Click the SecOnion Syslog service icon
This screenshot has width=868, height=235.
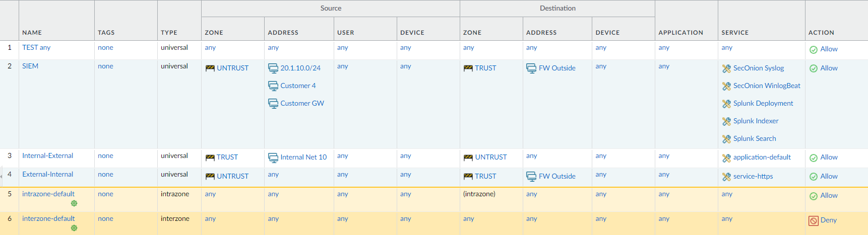coord(726,68)
